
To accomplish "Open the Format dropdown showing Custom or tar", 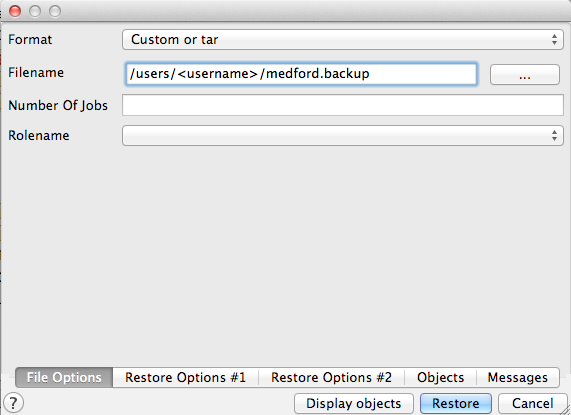I will coord(343,39).
